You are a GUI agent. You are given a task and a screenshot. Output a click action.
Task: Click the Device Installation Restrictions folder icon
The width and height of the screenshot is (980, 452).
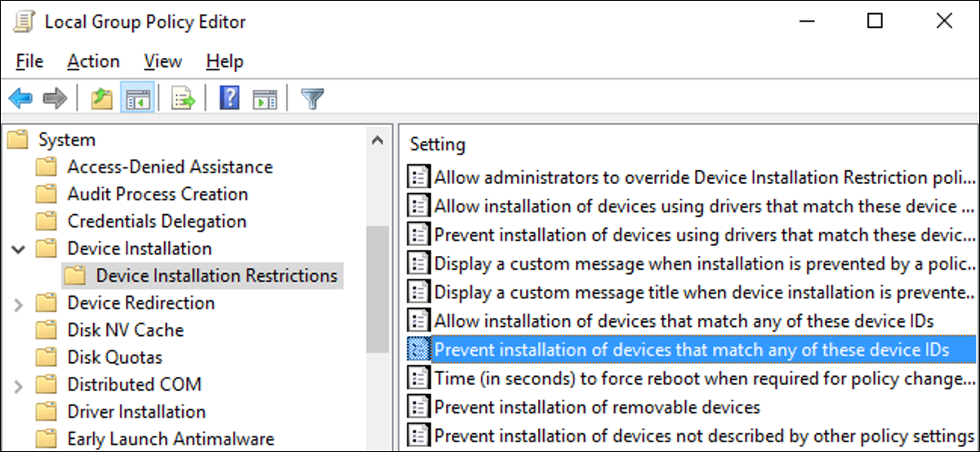point(75,275)
